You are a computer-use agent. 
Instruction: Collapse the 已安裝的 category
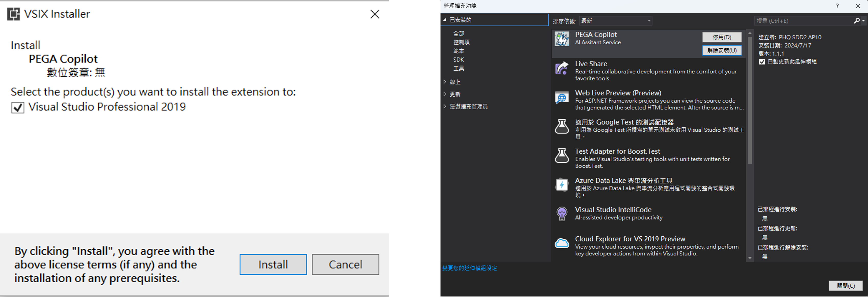pos(445,20)
